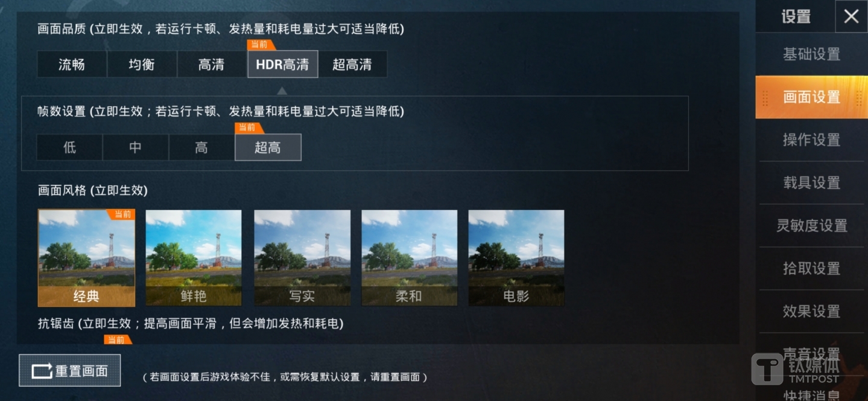Set frame rate to 高
Viewport: 868px width, 401px height.
tap(201, 147)
